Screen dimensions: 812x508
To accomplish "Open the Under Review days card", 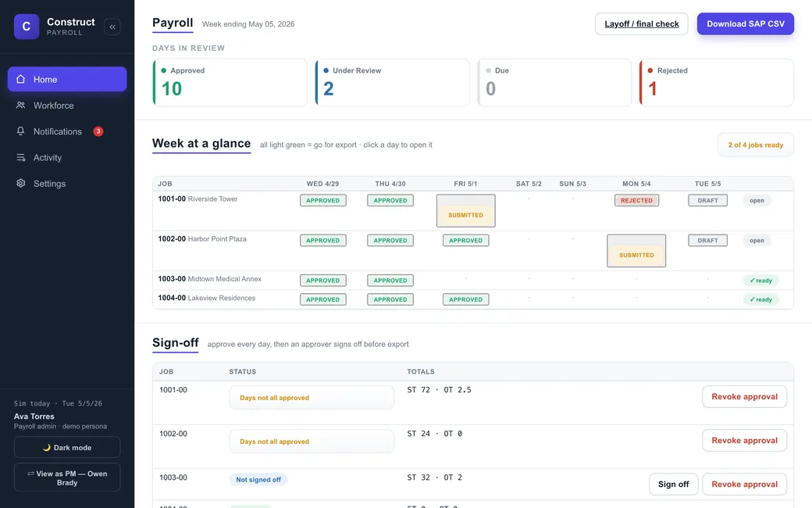I will click(x=392, y=82).
